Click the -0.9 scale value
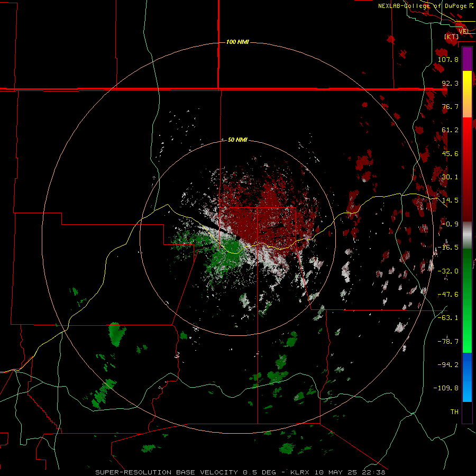The height and width of the screenshot is (476, 476). [x=450, y=224]
